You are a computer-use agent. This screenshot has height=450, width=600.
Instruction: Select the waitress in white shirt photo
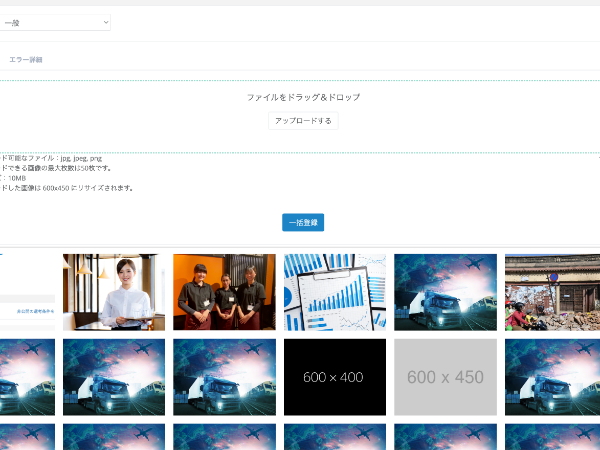pyautogui.click(x=113, y=291)
